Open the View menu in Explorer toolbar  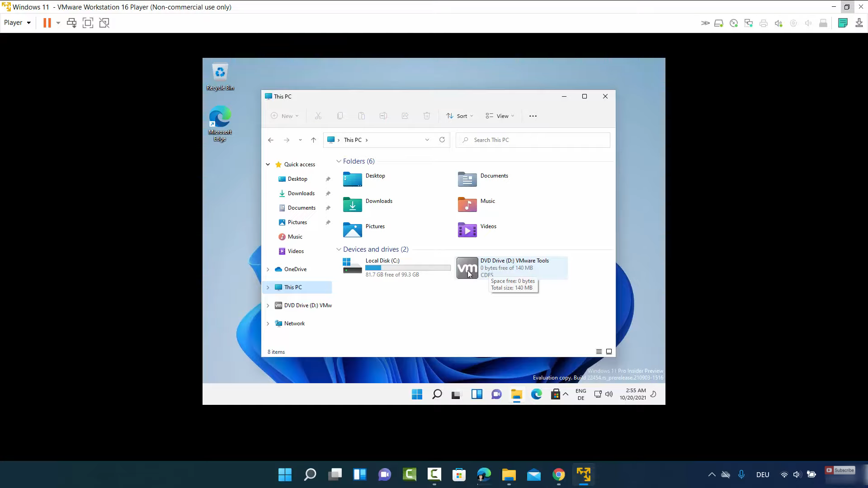500,116
